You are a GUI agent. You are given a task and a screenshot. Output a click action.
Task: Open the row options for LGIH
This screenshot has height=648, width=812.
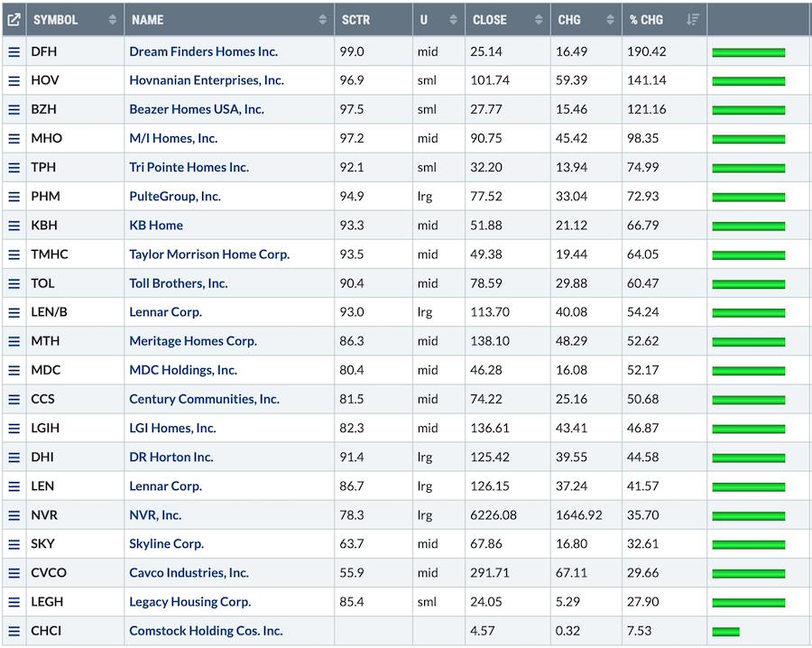(14, 429)
